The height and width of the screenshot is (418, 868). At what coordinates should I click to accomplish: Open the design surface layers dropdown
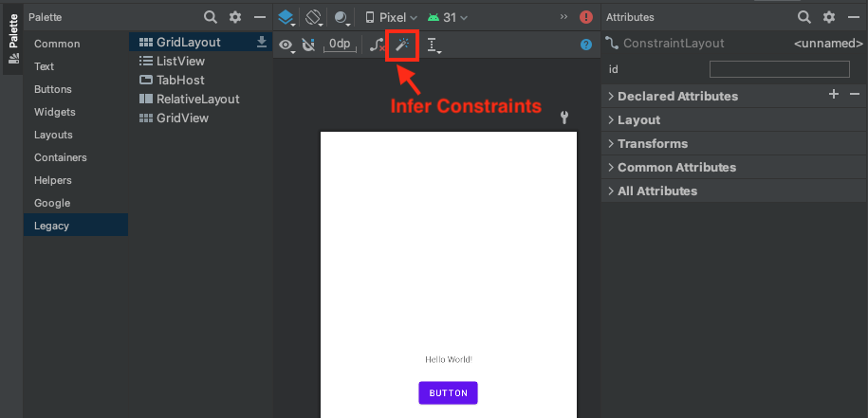[286, 18]
